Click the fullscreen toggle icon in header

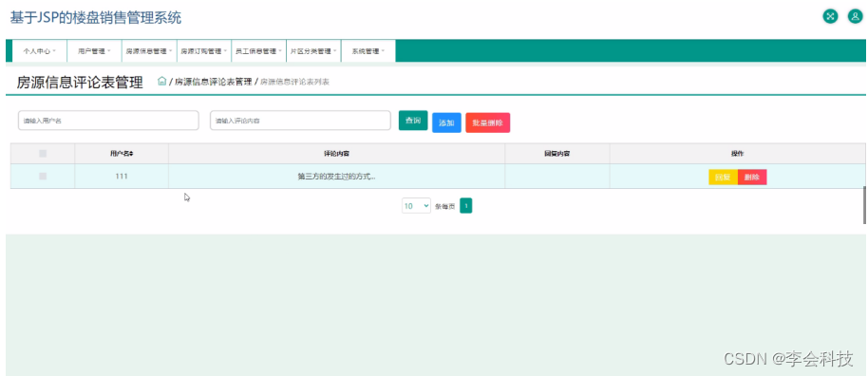click(830, 16)
